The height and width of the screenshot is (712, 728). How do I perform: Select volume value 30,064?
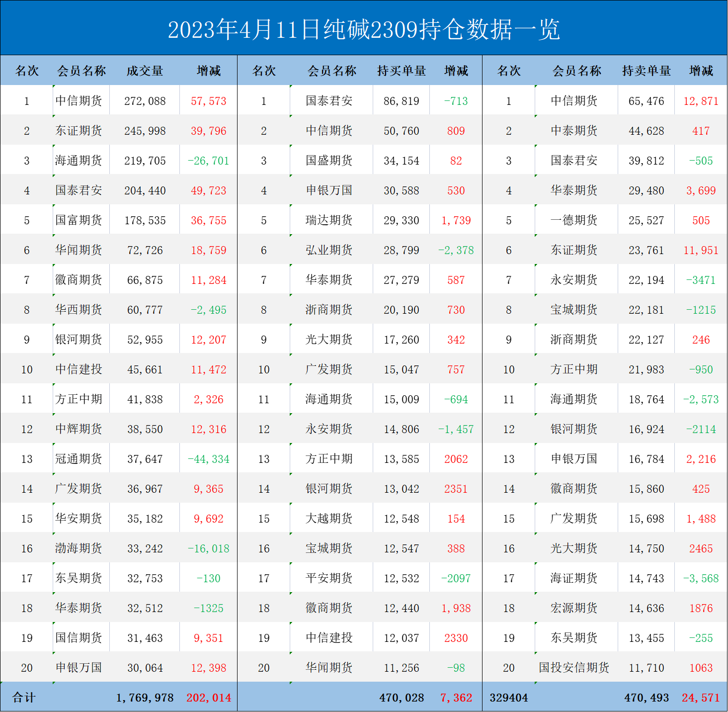(x=145, y=668)
